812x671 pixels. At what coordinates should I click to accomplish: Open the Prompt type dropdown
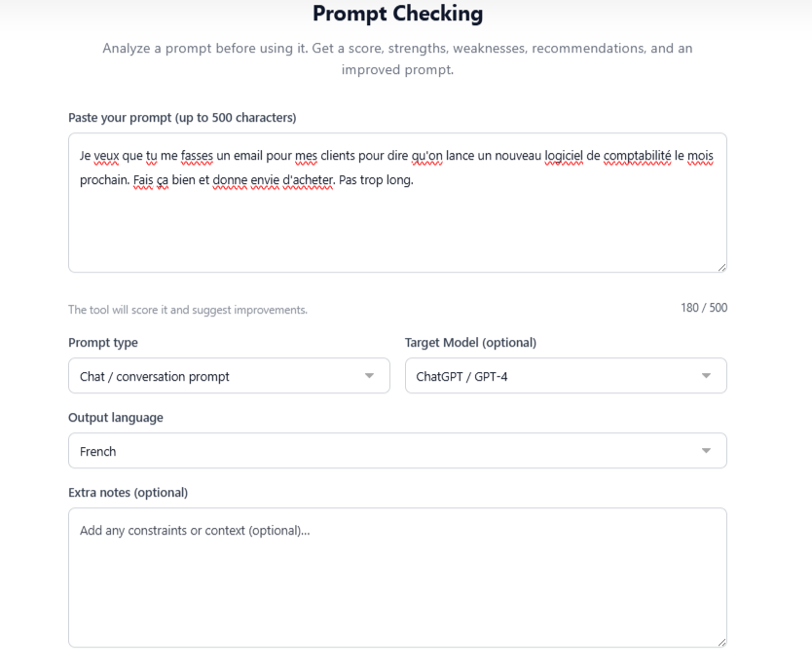click(x=228, y=375)
